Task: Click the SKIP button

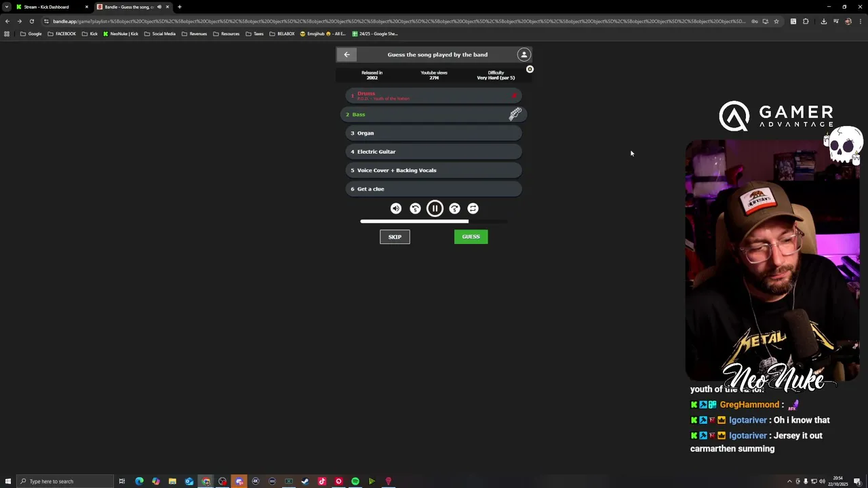Action: pos(395,237)
